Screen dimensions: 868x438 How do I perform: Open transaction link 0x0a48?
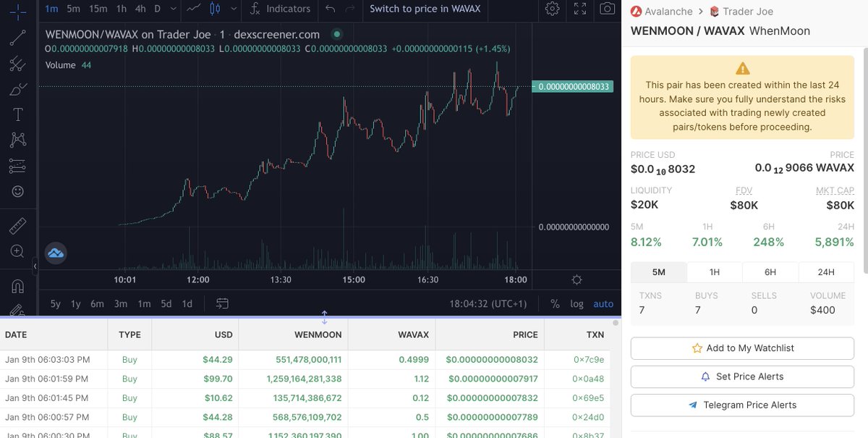pyautogui.click(x=589, y=379)
